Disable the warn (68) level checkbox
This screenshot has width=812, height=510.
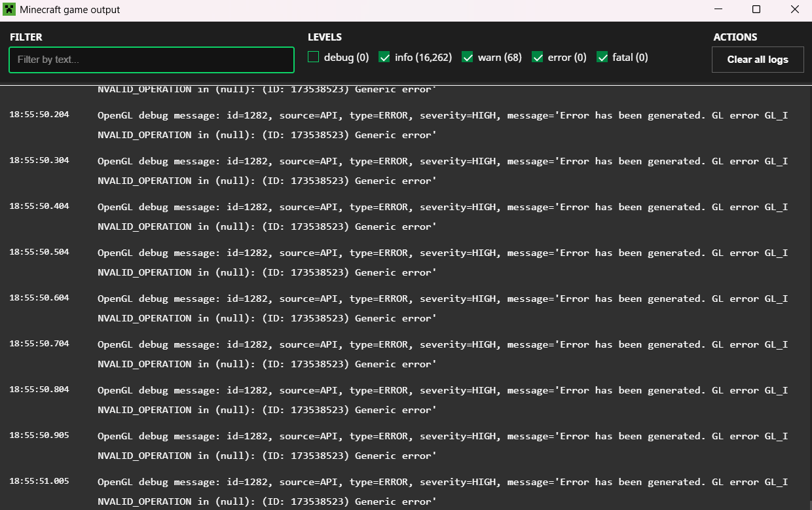[468, 58]
